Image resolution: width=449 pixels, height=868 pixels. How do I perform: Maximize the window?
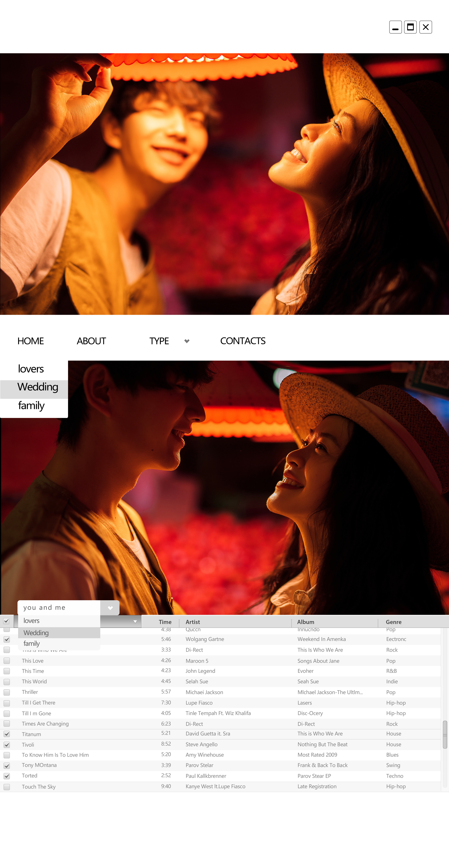tap(410, 27)
